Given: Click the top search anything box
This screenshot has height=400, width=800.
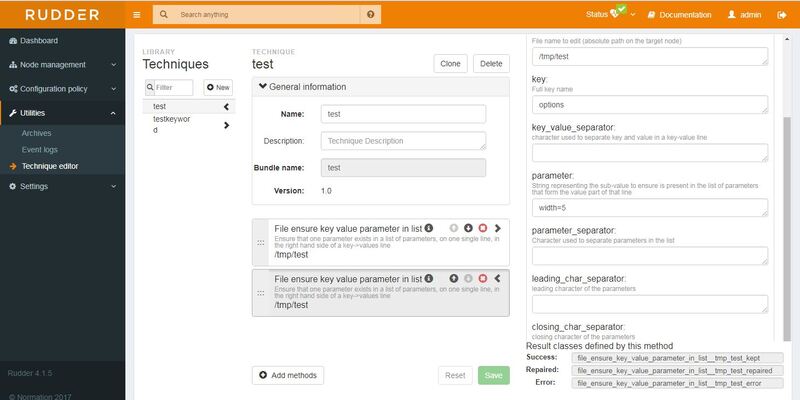Looking at the screenshot, I should pos(267,15).
